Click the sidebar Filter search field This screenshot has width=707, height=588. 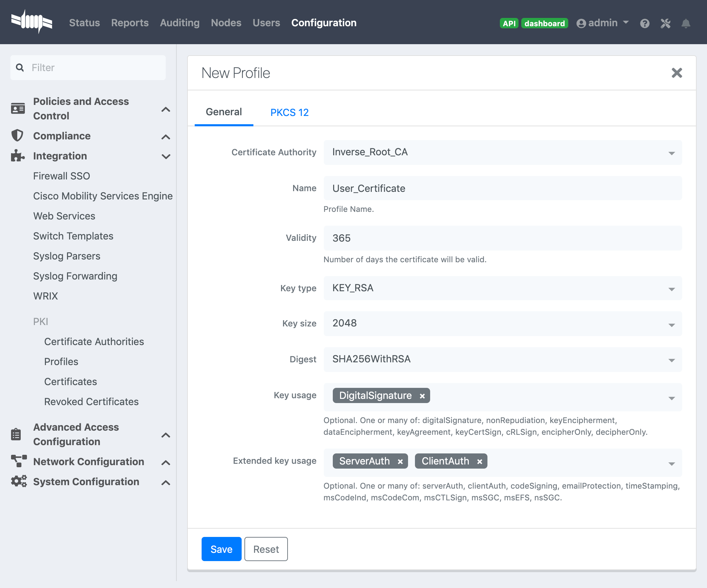[x=88, y=68]
